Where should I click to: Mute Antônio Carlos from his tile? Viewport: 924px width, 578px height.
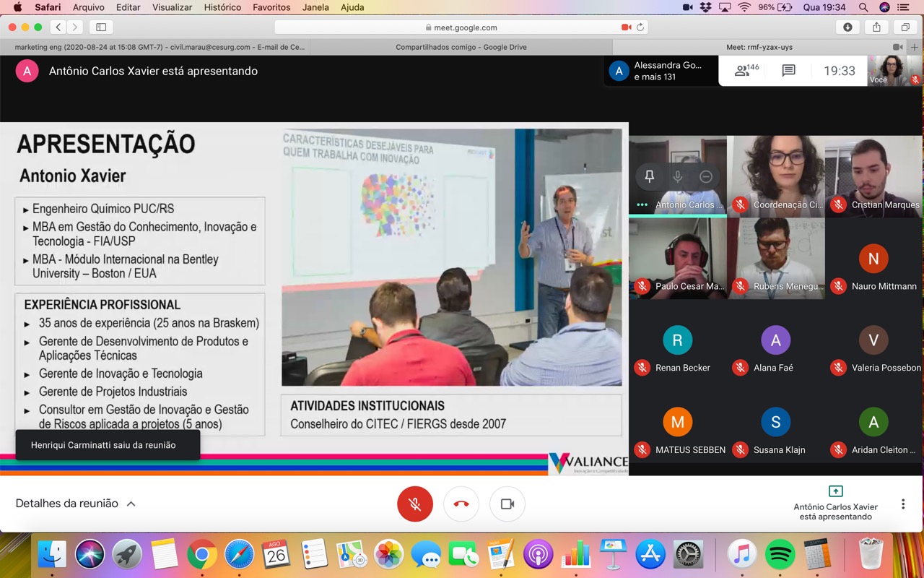tap(677, 176)
